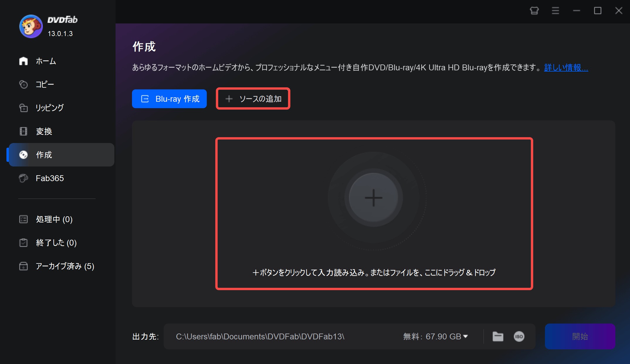630x364 pixels.
Task: Open the 詳しい情報 link
Action: (x=566, y=67)
